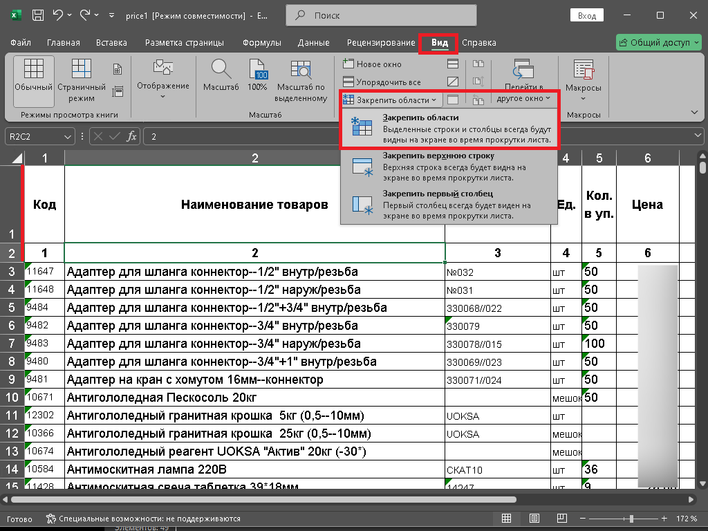Click the Hide window icon

[x=452, y=82]
